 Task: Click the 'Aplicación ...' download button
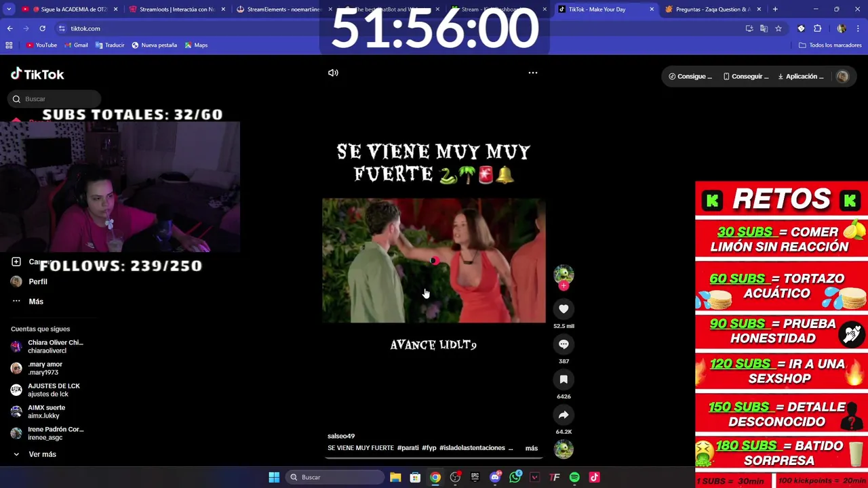point(801,77)
